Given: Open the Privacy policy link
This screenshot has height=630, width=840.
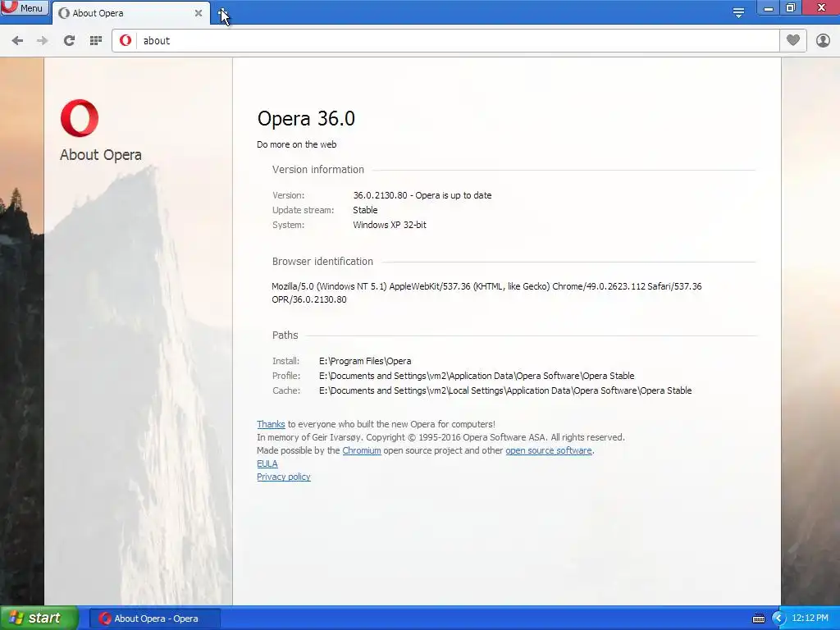Looking at the screenshot, I should (283, 477).
